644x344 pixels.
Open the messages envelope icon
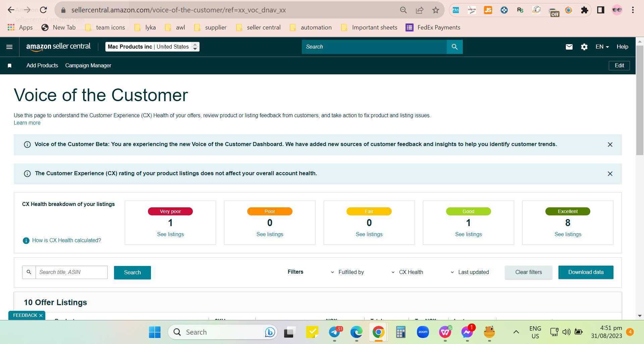(x=569, y=47)
